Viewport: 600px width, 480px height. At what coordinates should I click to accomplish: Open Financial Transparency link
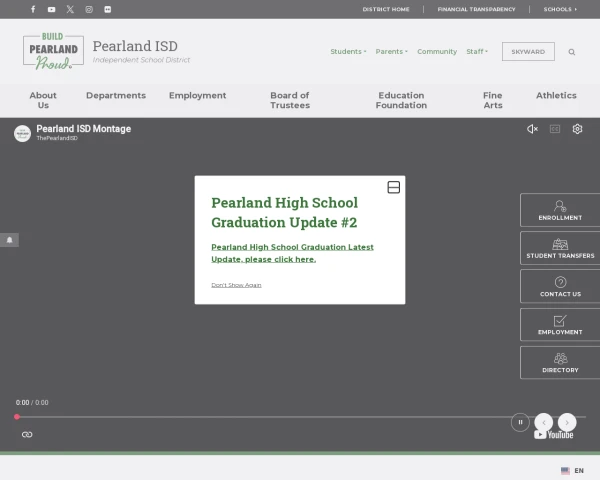(x=476, y=9)
